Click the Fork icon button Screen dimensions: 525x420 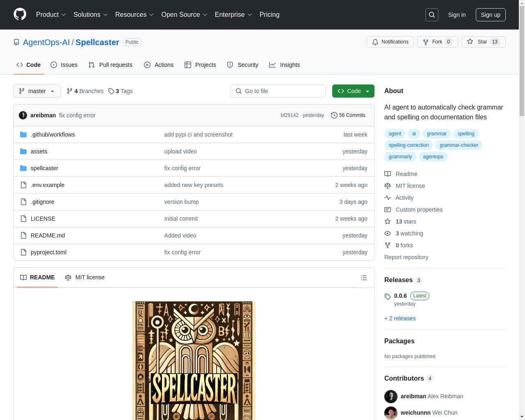426,42
